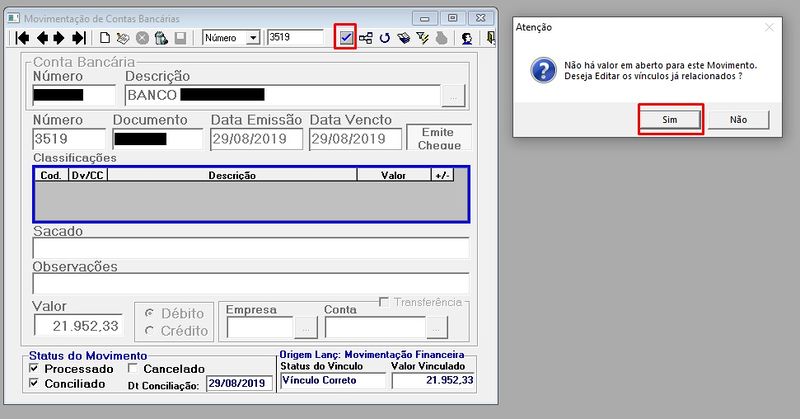The width and height of the screenshot is (800, 419).
Task: Click the Valor field 21.952,33
Action: [79, 325]
